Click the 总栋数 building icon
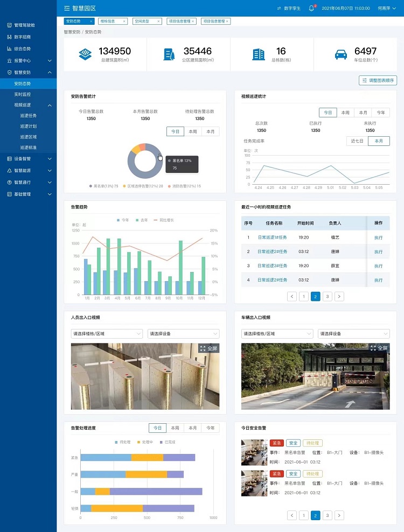Screen dimensions: 404x532 point(259,54)
